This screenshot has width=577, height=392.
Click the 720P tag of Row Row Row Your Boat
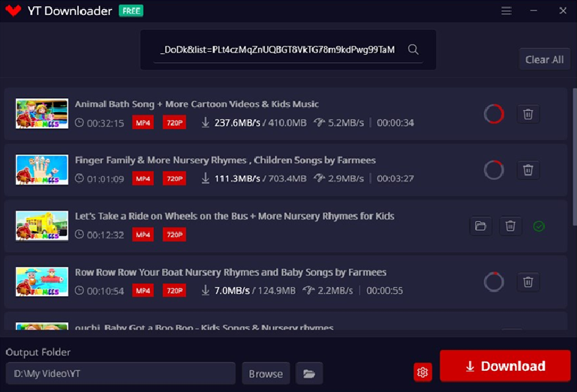click(x=174, y=291)
